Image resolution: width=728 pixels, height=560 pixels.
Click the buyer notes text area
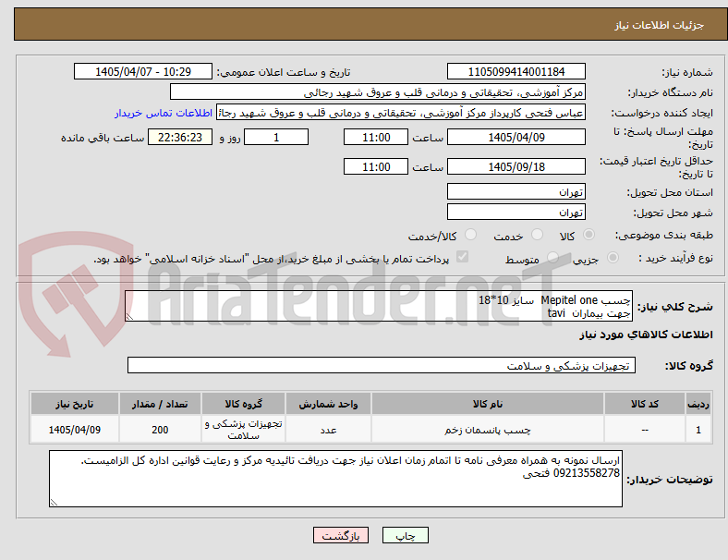click(335, 479)
